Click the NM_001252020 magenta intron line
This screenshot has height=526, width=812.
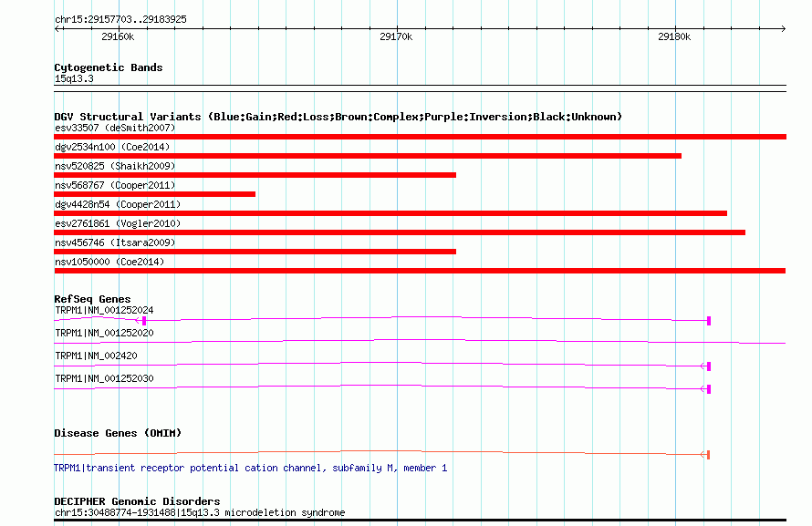tap(420, 341)
